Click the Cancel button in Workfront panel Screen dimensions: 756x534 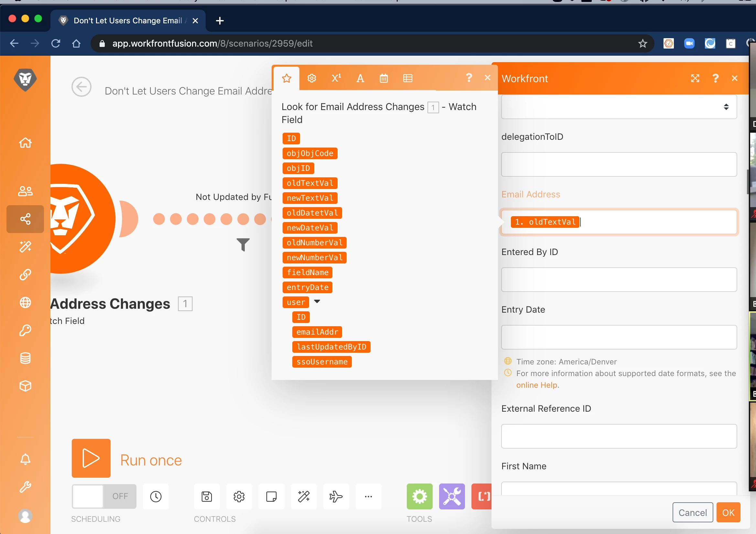point(693,513)
